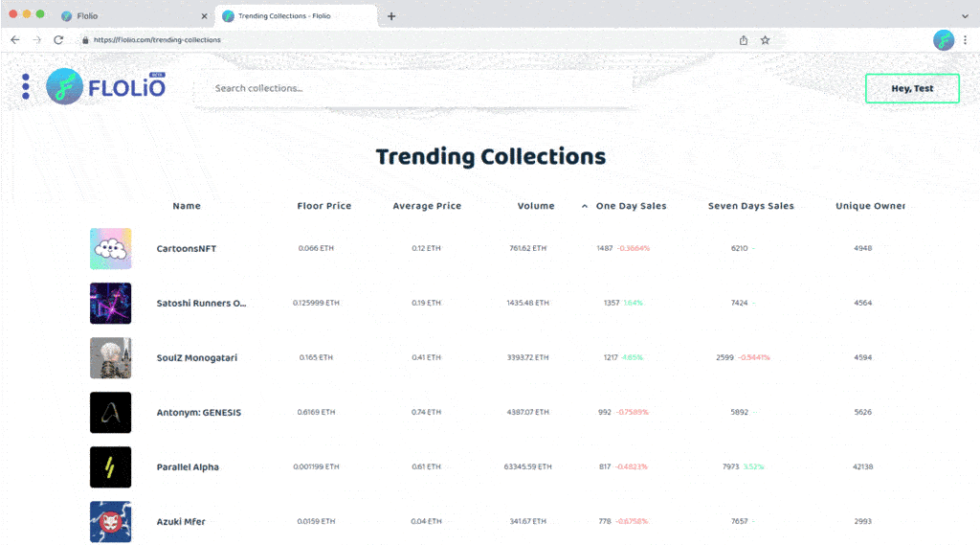This screenshot has width=980, height=545.
Task: Click Parallel Alpha unique owner 42138
Action: coord(863,466)
